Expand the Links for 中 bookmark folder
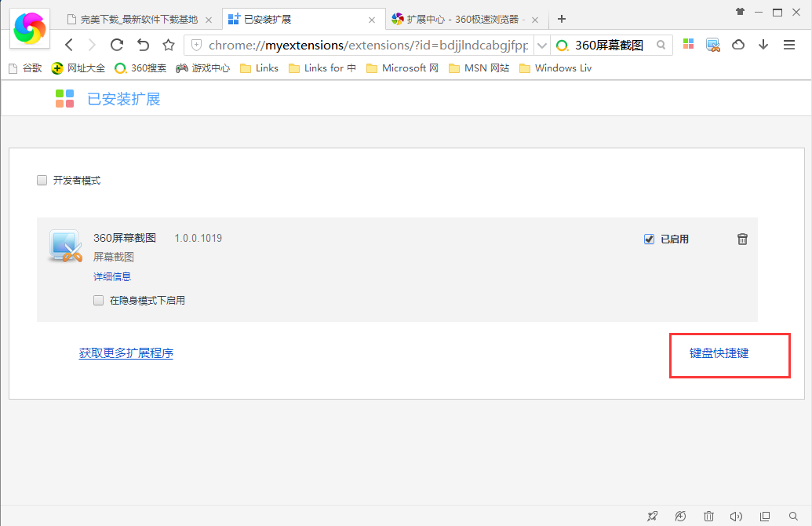The width and height of the screenshot is (812, 526). (x=322, y=68)
